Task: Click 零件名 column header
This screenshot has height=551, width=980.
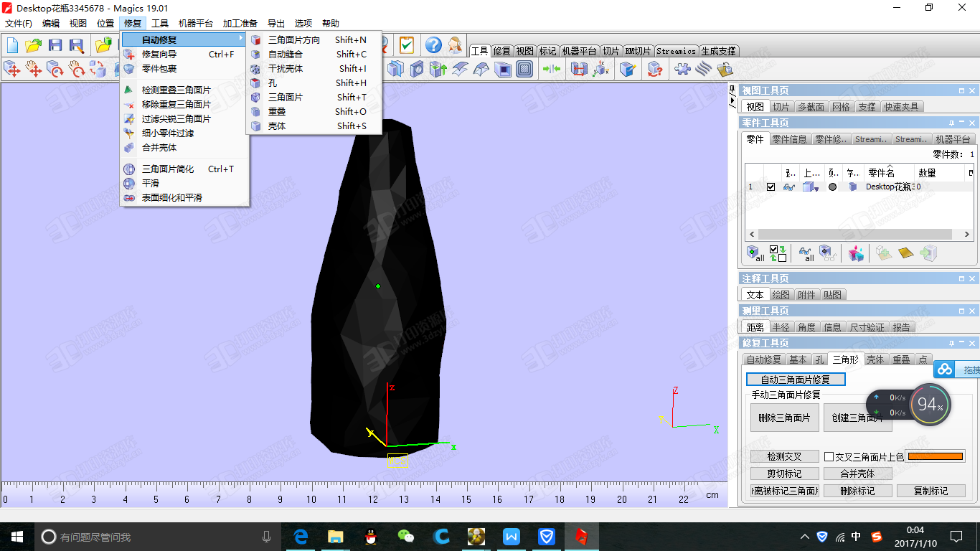Action: (889, 172)
